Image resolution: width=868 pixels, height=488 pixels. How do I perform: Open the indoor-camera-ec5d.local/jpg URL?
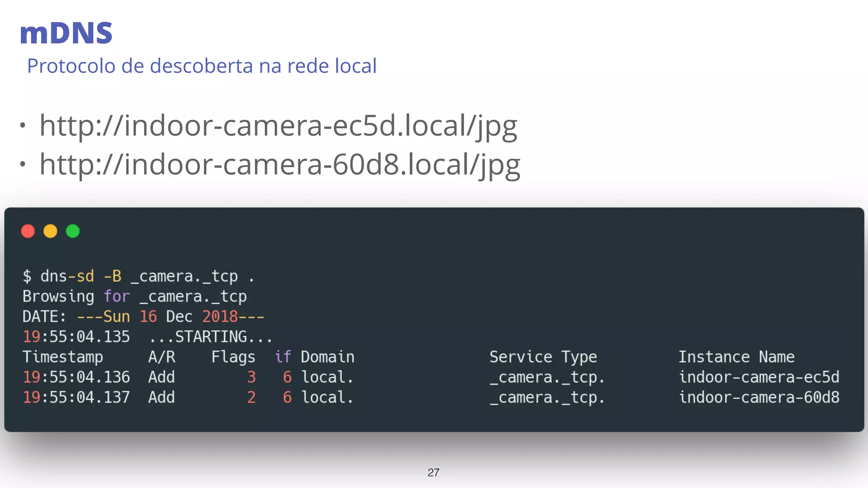coord(278,126)
